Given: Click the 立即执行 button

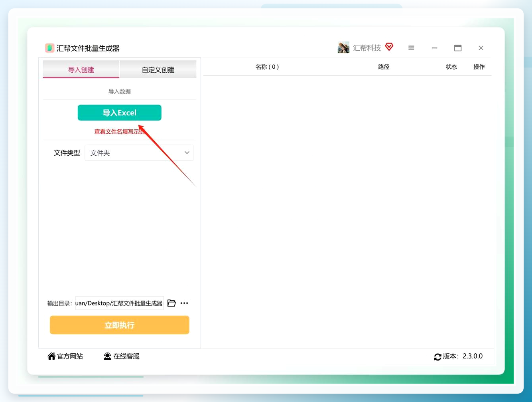Looking at the screenshot, I should [x=120, y=325].
